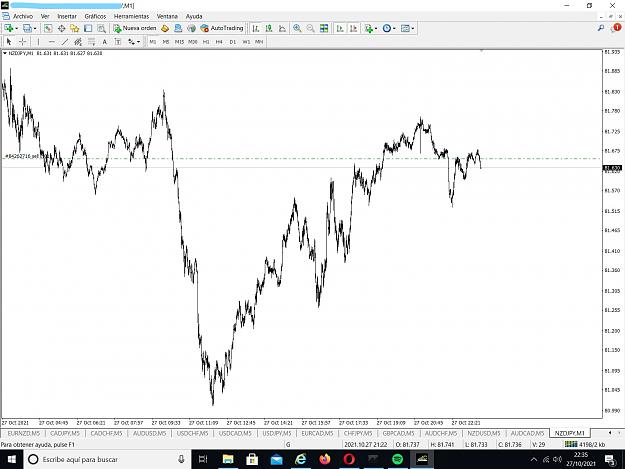Switch to the USDJPY,M5 chart tab
The height and width of the screenshot is (469, 625).
[x=277, y=433]
